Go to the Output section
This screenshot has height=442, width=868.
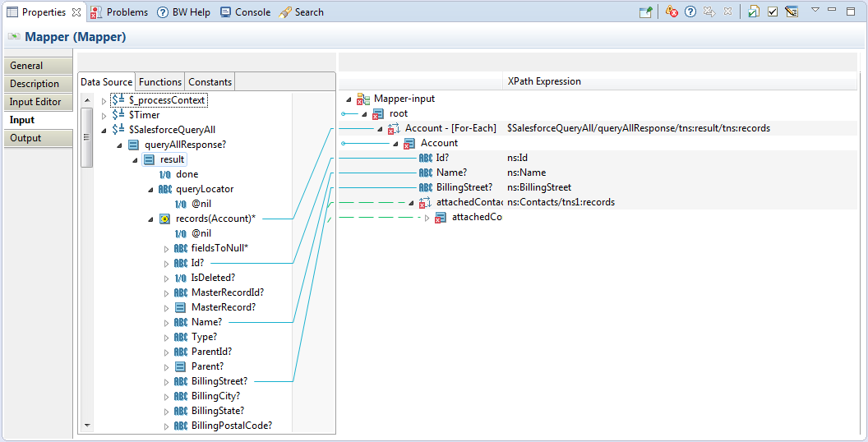pos(25,138)
